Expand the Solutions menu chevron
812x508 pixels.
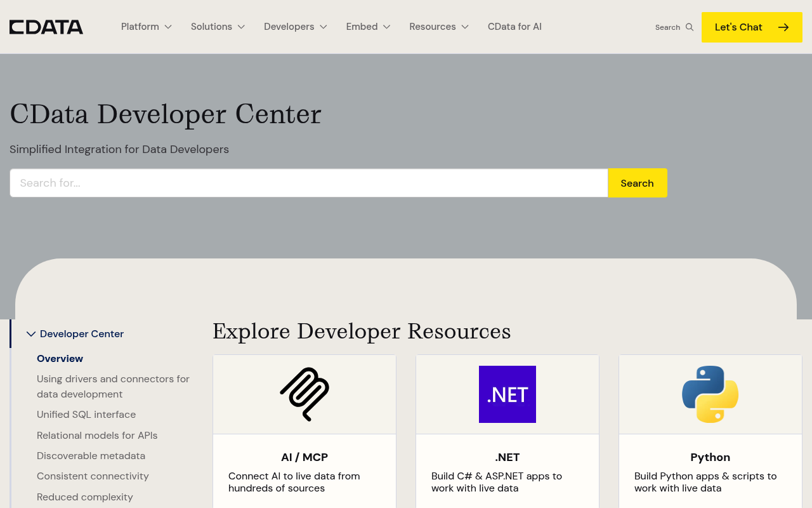click(241, 27)
